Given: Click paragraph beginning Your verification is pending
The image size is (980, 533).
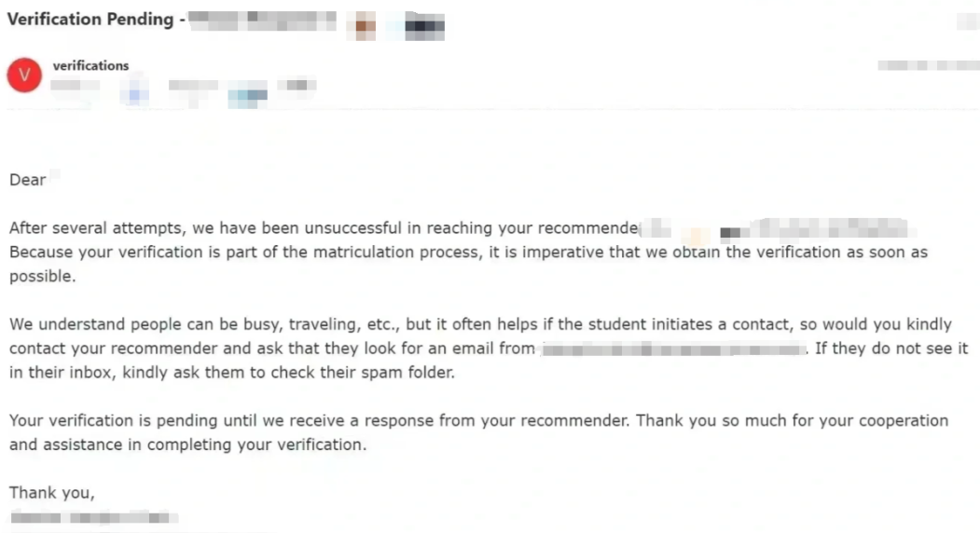Looking at the screenshot, I should pos(478,432).
